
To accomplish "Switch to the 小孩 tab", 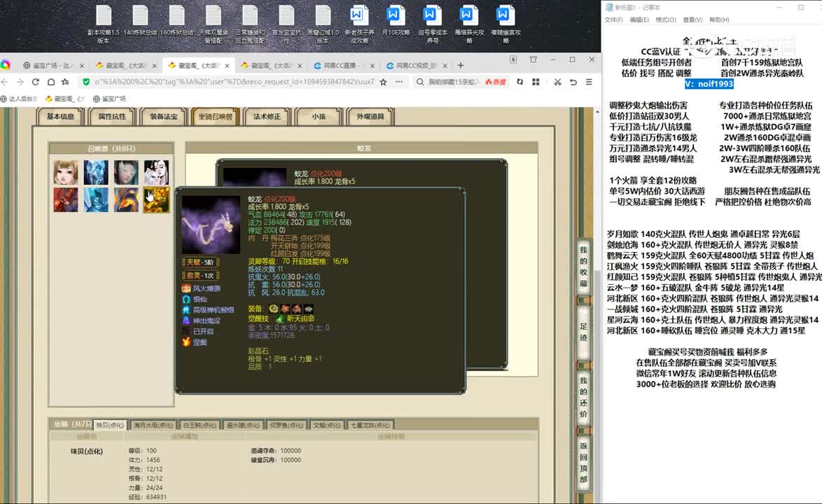I will pyautogui.click(x=319, y=116).
